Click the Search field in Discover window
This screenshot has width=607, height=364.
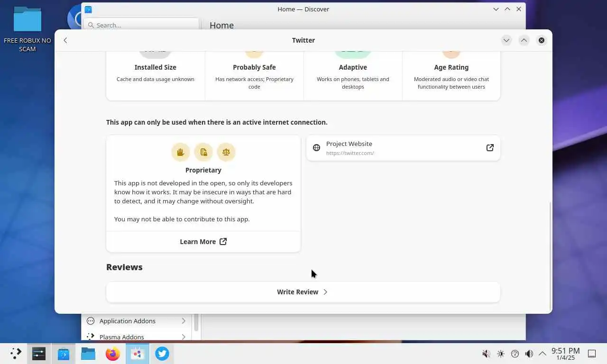click(141, 25)
